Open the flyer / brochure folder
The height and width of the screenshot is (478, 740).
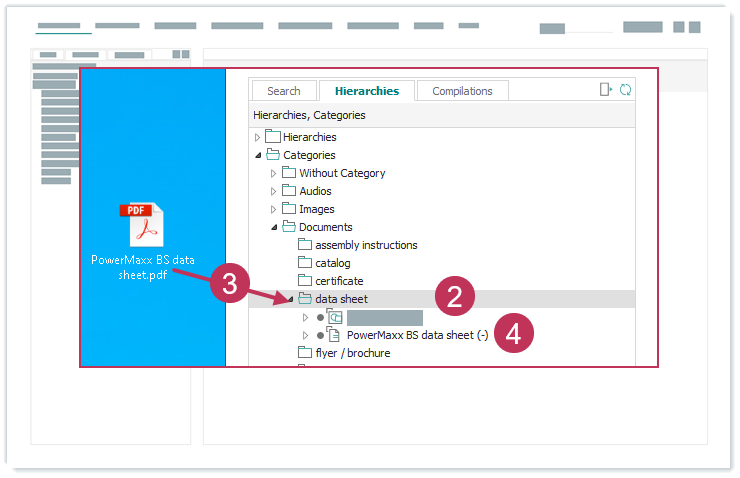[352, 353]
